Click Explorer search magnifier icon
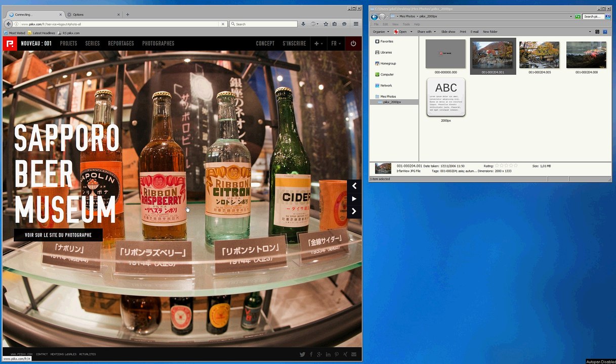616x364 pixels. point(607,17)
